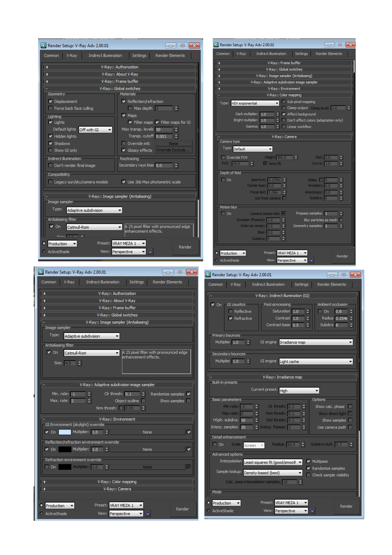The height and width of the screenshot is (555, 392).
Task: Open Settings tab in Irradiance map window
Action: click(301, 284)
